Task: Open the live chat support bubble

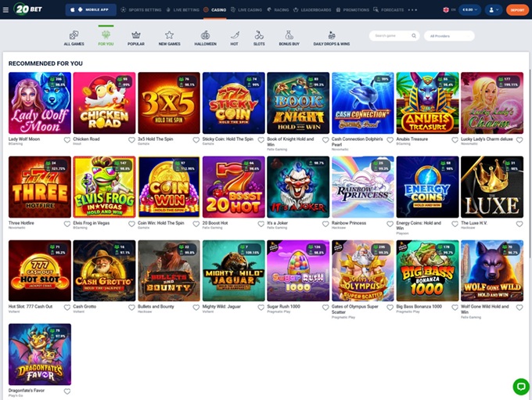Action: (x=520, y=386)
